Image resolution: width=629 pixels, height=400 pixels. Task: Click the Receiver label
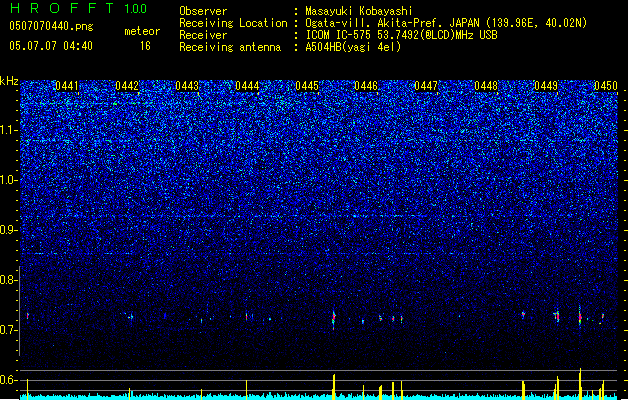[x=203, y=35]
